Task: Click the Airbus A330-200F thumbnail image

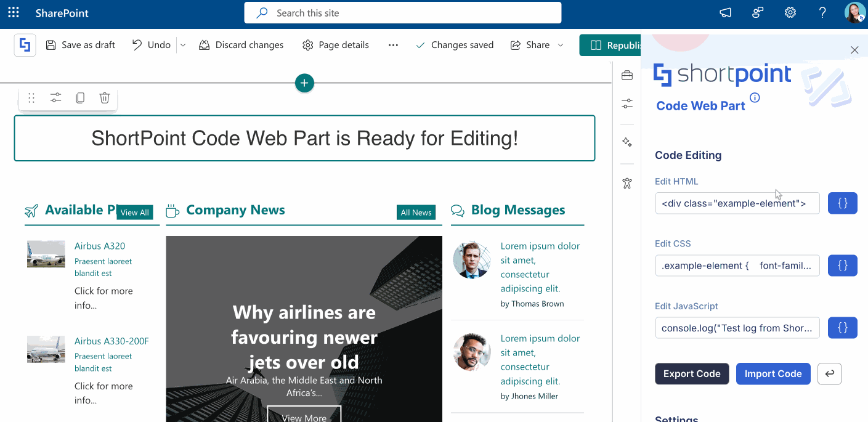Action: tap(46, 349)
